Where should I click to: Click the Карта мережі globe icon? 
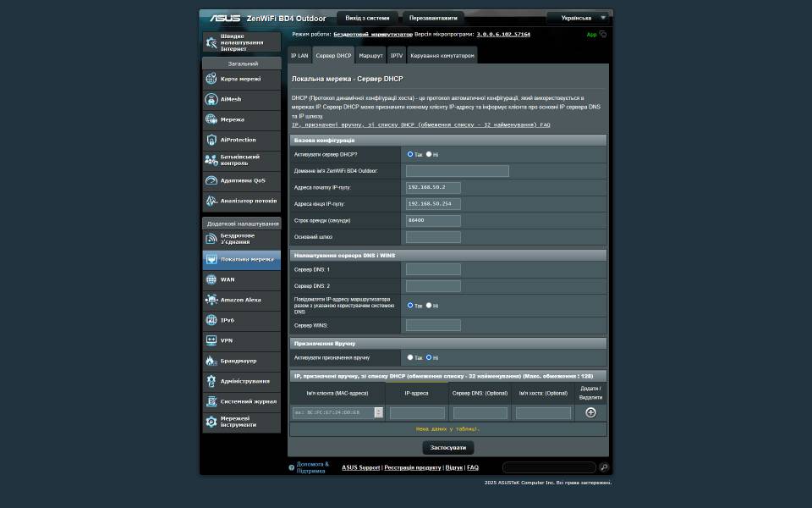click(x=211, y=79)
